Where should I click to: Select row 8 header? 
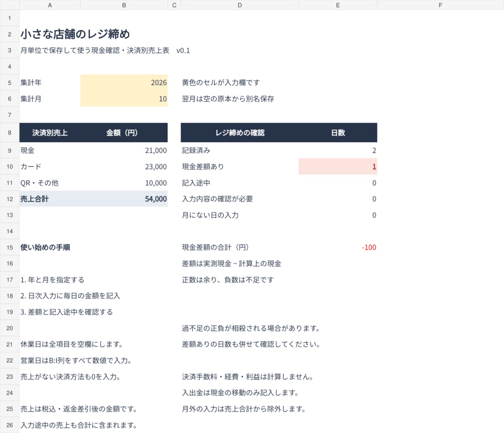click(x=10, y=132)
